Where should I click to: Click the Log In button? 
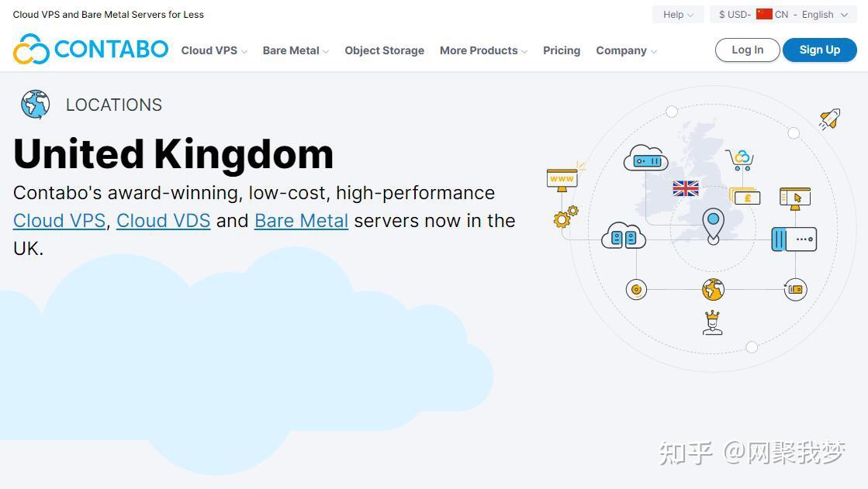pyautogui.click(x=747, y=50)
